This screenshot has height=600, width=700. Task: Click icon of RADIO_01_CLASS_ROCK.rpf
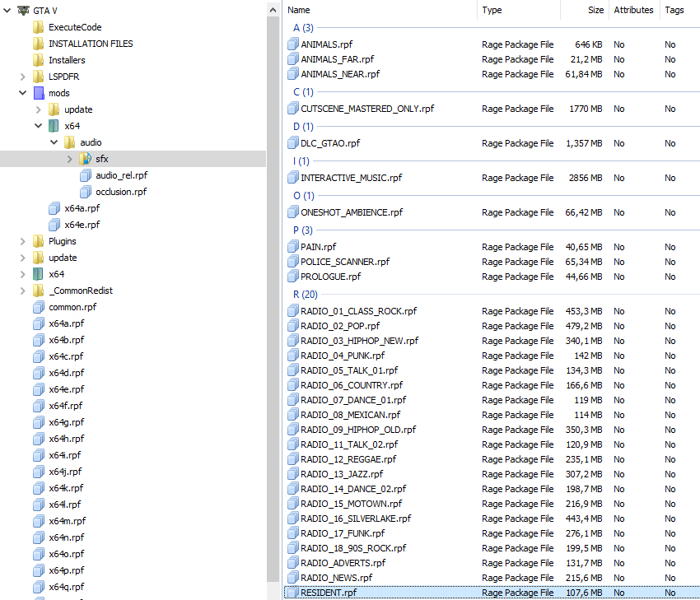tap(293, 311)
